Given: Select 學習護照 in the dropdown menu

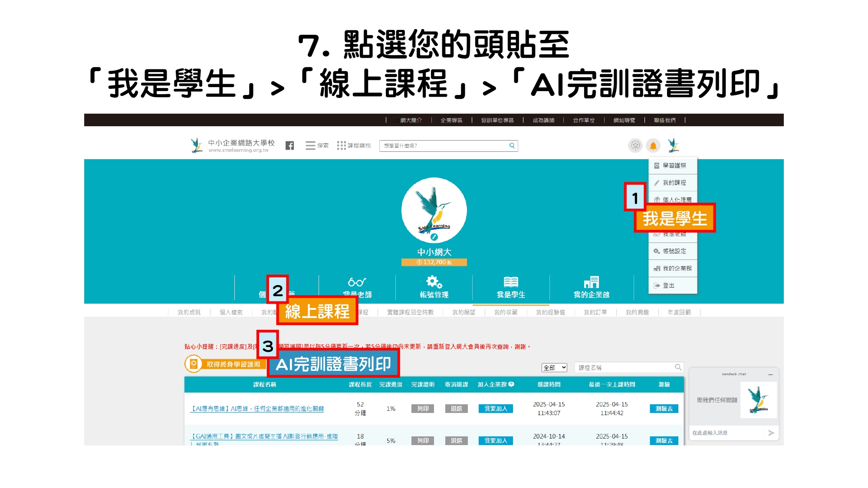Looking at the screenshot, I should click(674, 166).
